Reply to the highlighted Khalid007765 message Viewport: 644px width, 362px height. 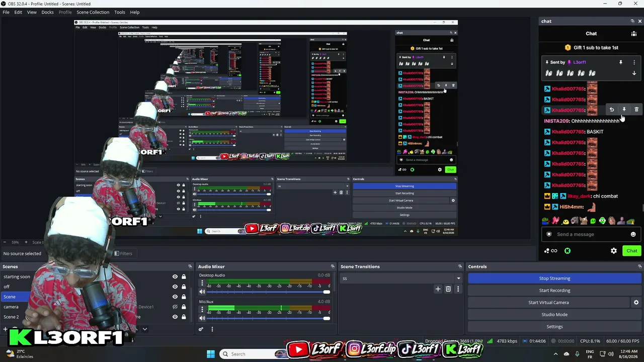(612, 110)
